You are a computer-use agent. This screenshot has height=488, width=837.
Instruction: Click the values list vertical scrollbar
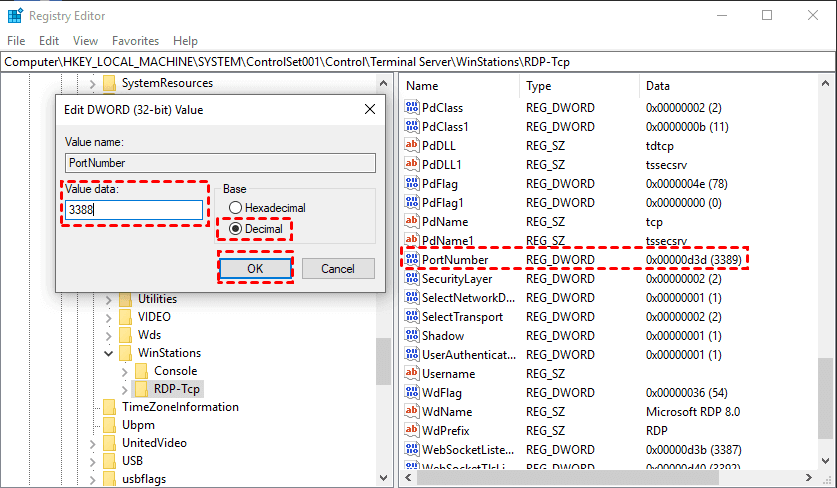click(827, 380)
